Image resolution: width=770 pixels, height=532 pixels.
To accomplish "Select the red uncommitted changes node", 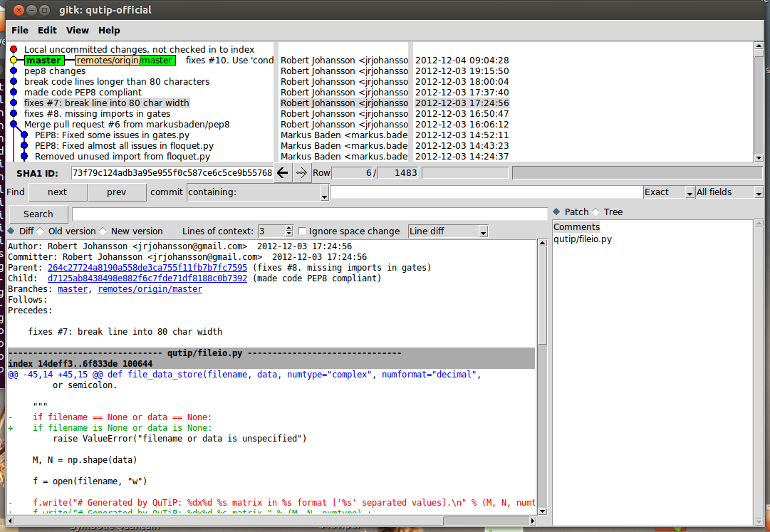I will (x=14, y=49).
